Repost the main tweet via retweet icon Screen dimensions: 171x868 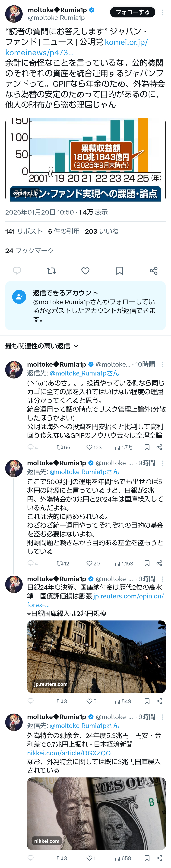coord(51,271)
